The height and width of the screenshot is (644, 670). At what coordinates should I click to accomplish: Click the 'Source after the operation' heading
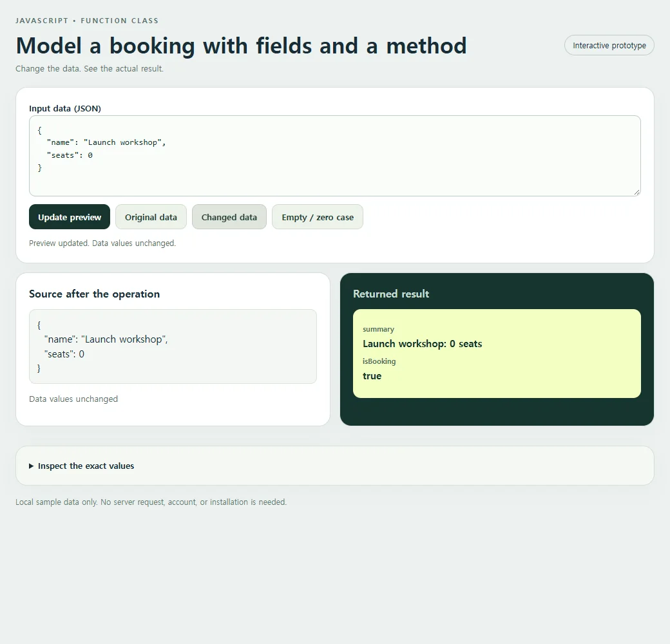pyautogui.click(x=95, y=294)
